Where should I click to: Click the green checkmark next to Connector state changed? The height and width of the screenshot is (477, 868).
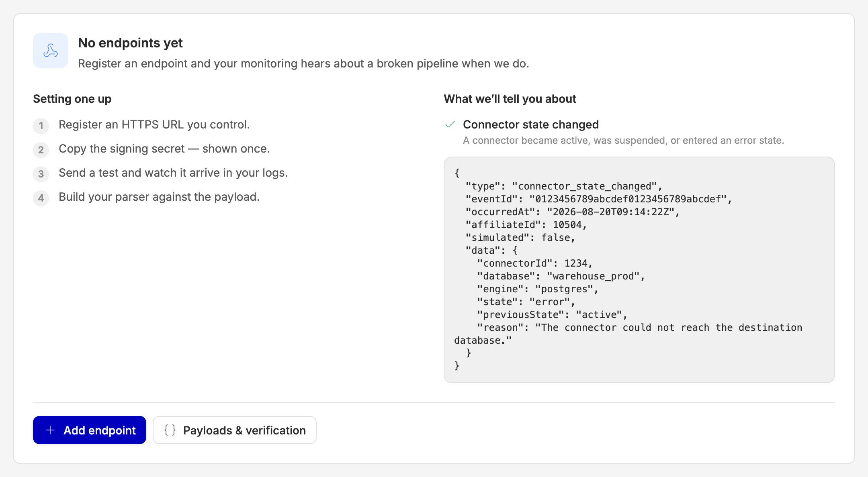coord(450,124)
